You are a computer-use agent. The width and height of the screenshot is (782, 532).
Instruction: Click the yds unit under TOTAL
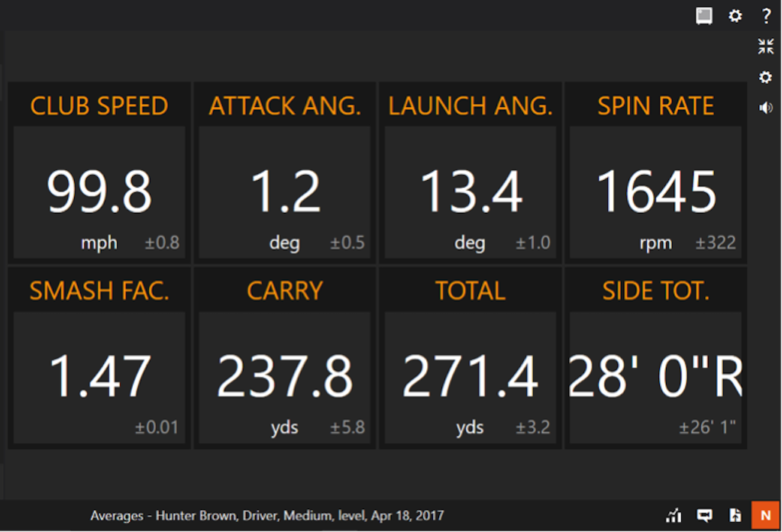coord(470,427)
